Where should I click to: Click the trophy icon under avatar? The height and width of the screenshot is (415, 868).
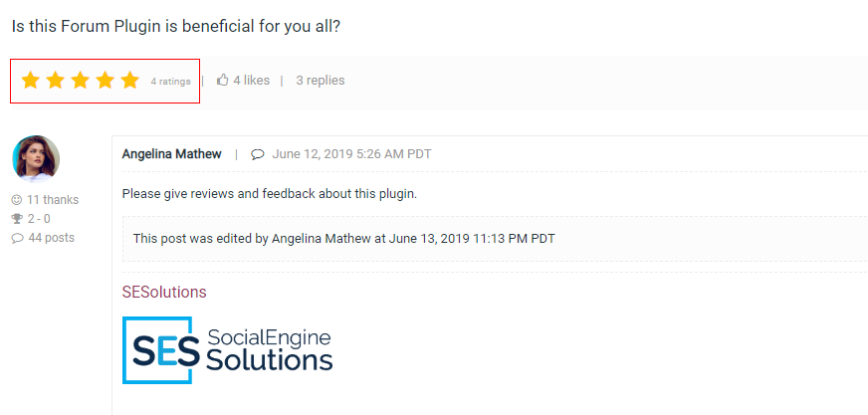17,219
